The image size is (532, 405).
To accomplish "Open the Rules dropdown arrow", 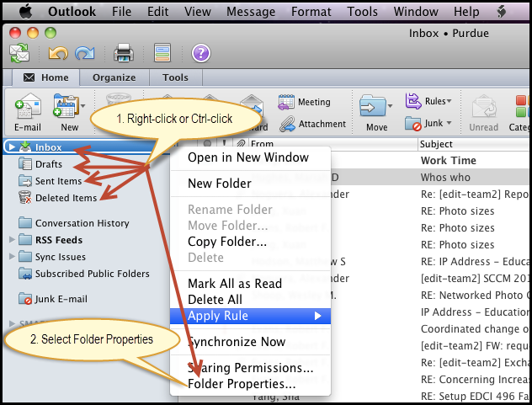I will pyautogui.click(x=450, y=101).
